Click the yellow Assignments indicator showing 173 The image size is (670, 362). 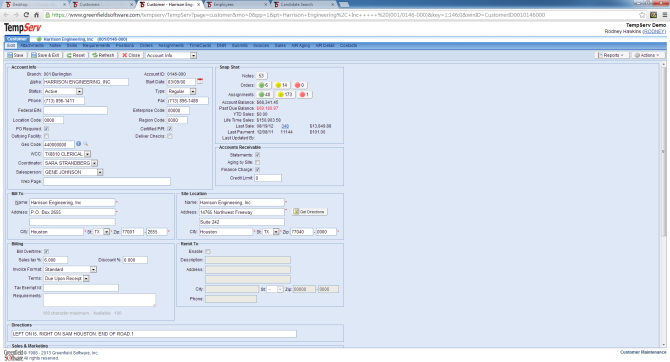point(285,94)
